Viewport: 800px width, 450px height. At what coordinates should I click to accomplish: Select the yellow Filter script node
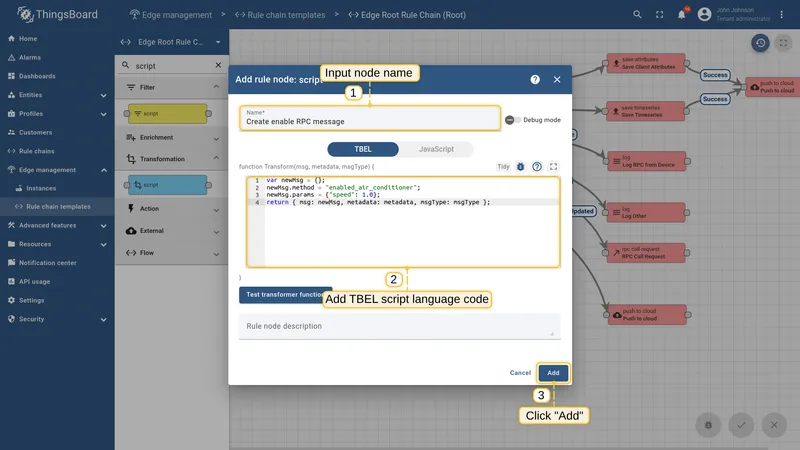click(x=168, y=114)
